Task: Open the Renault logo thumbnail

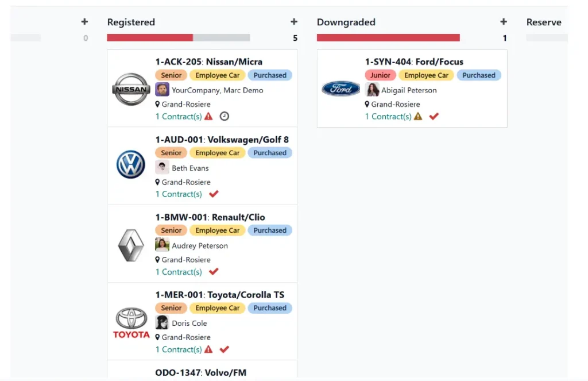Action: click(x=131, y=245)
